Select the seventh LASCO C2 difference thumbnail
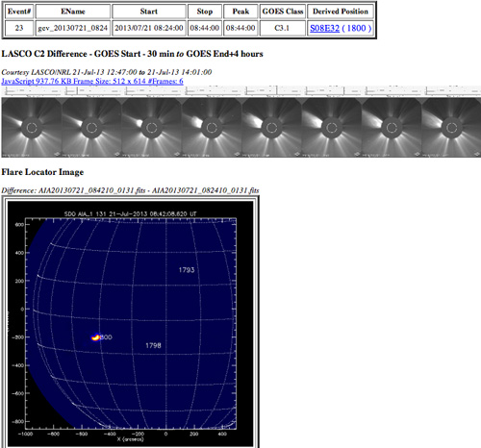 pyautogui.click(x=392, y=128)
